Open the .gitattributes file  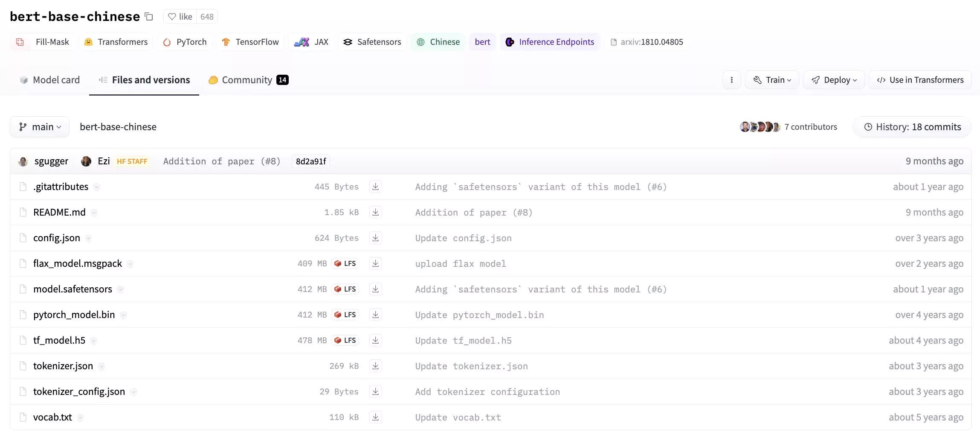pos(61,187)
